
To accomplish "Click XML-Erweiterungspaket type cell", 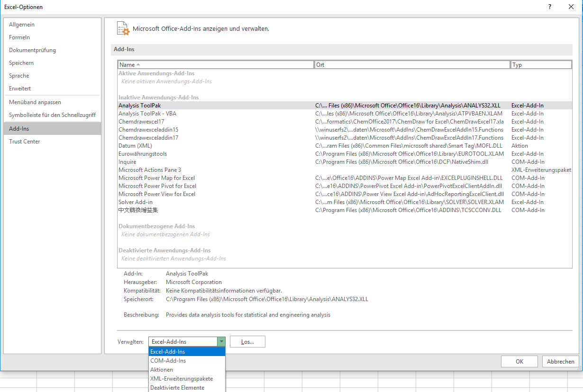I will (x=541, y=170).
